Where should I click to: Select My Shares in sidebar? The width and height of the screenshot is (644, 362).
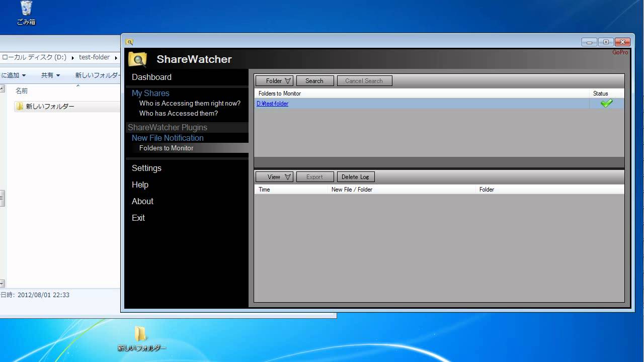(150, 93)
